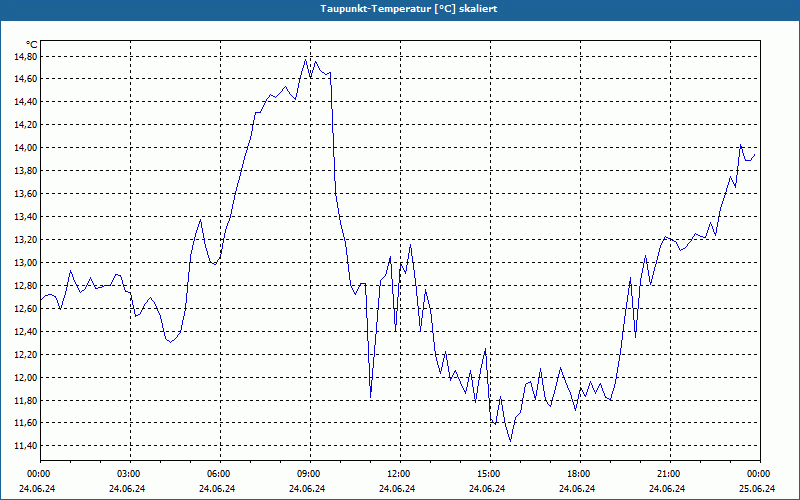Select the 14,80 y-axis label
This screenshot has width=800, height=500.
coord(25,57)
